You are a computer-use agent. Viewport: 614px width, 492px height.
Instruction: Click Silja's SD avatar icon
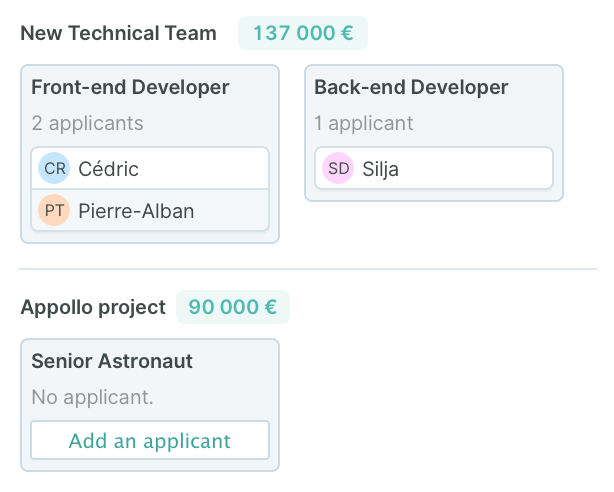click(x=338, y=168)
